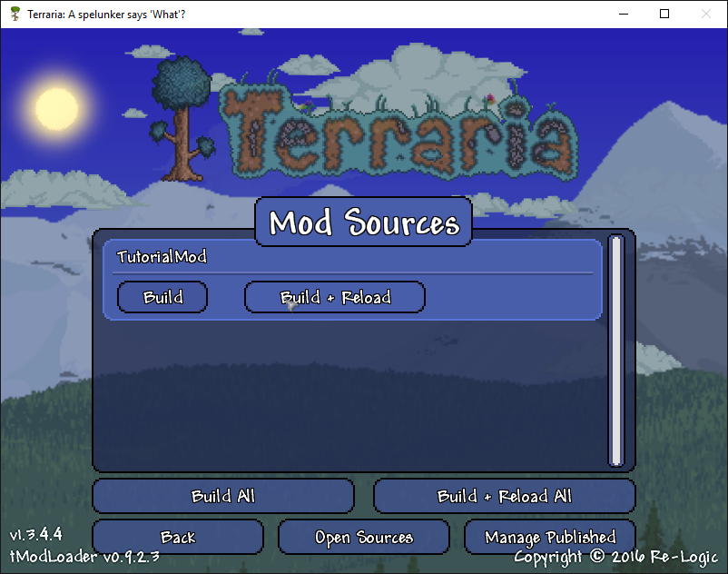Go Back to the previous menu
The height and width of the screenshot is (574, 728).
178,537
